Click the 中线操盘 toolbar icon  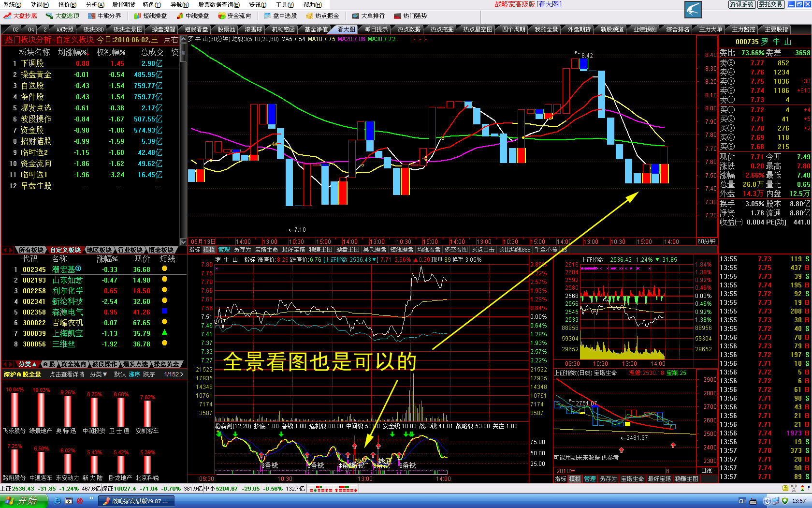click(x=180, y=16)
